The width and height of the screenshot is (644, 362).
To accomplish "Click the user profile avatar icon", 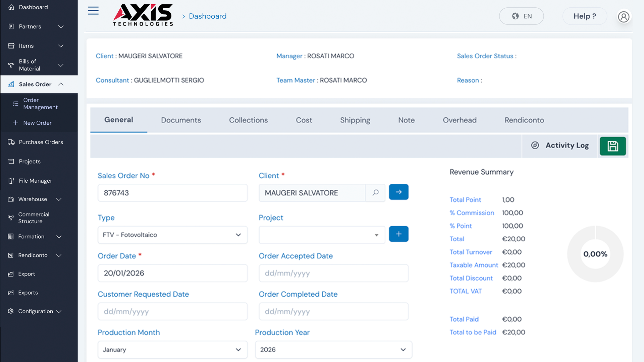I will 624,16.
